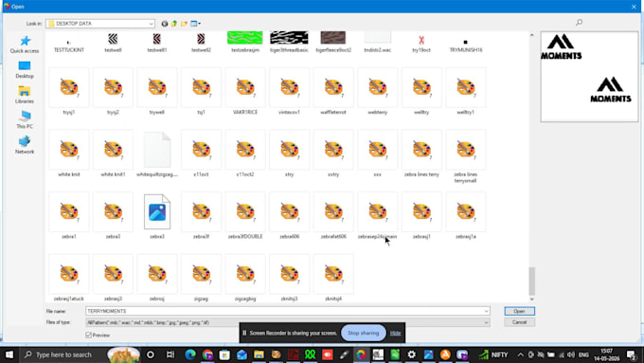Select the welltry1 pattern file

(465, 91)
